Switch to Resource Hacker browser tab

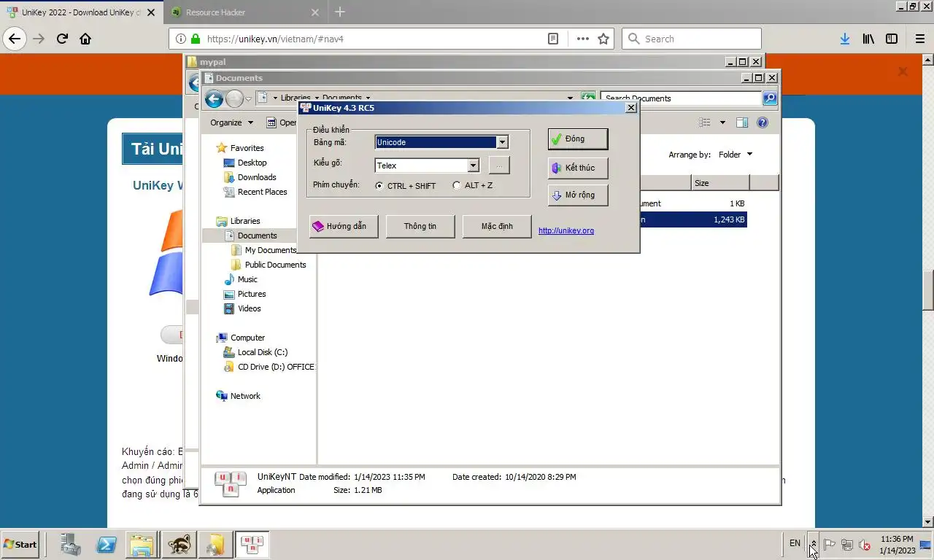click(x=244, y=12)
